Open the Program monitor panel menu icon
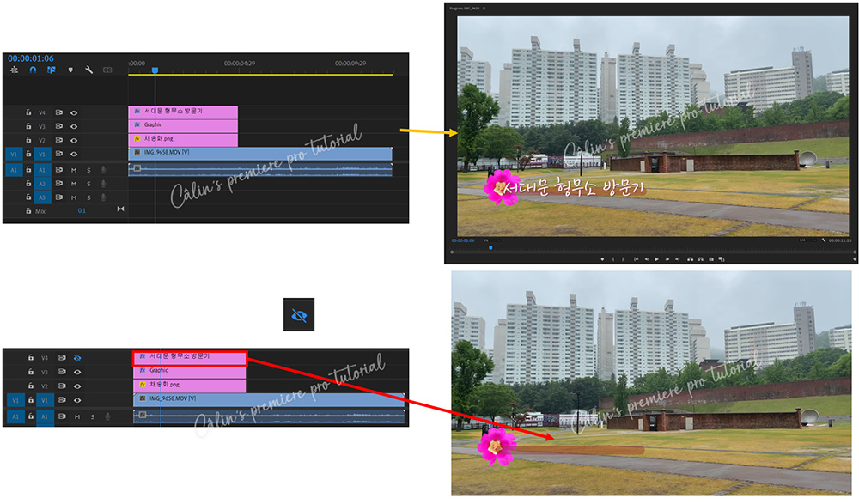The image size is (859, 504). tap(484, 9)
